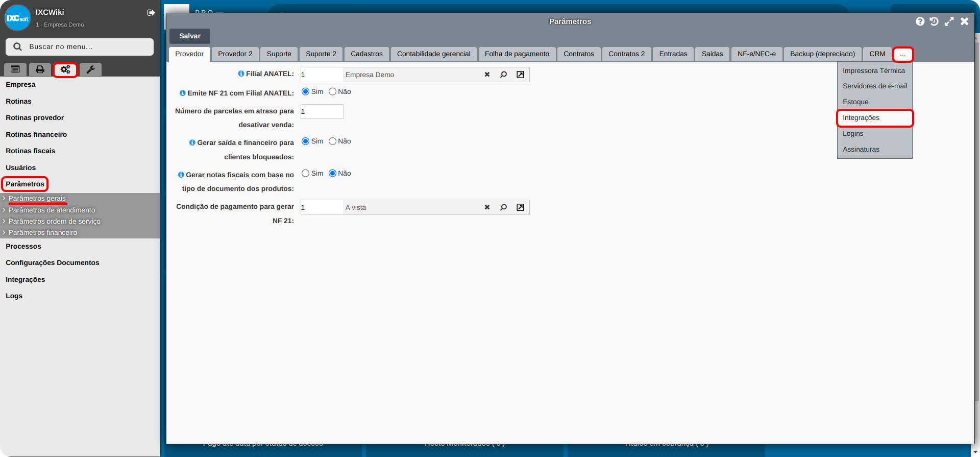Open the more tabs '...' dropdown

point(902,54)
